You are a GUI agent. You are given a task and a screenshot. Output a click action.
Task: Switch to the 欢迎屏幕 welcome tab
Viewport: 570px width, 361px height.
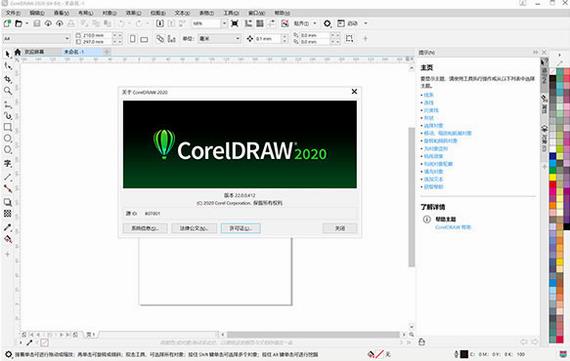point(34,52)
